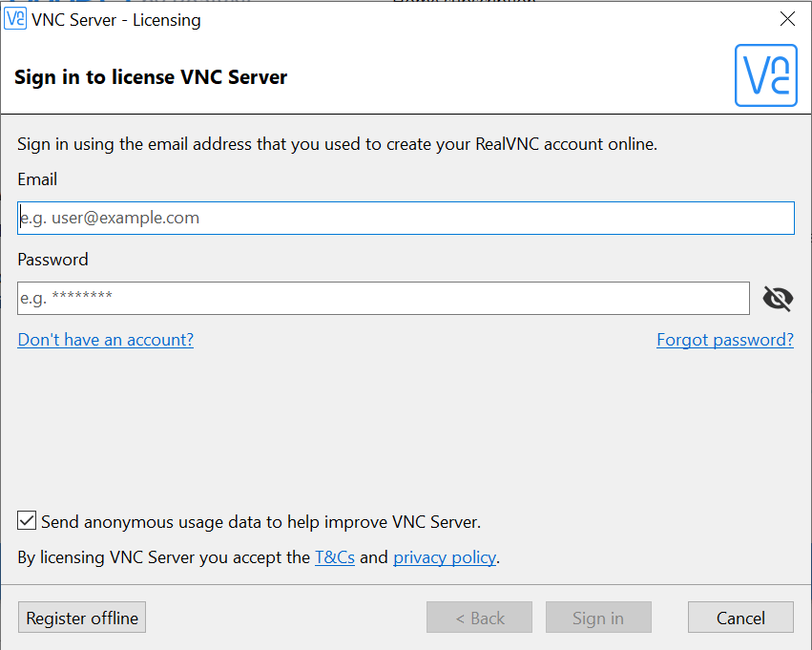The image size is (812, 650).
Task: Click the VNC logo in the title bar
Action: coord(15,19)
